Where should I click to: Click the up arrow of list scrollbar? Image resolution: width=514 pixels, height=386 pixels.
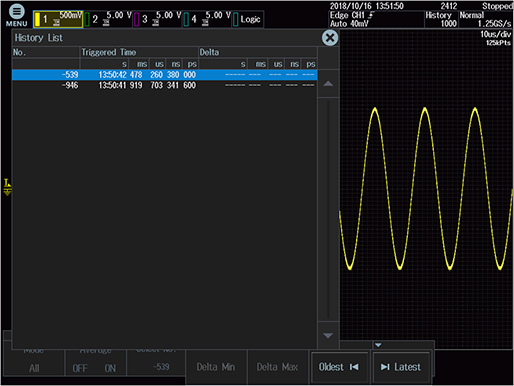[328, 84]
